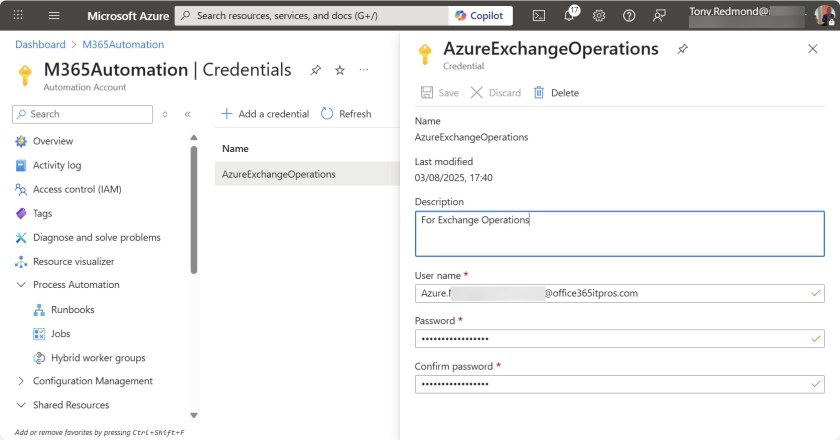Click Discard in the credential panel
Viewport: 840px width, 440px height.
[496, 93]
